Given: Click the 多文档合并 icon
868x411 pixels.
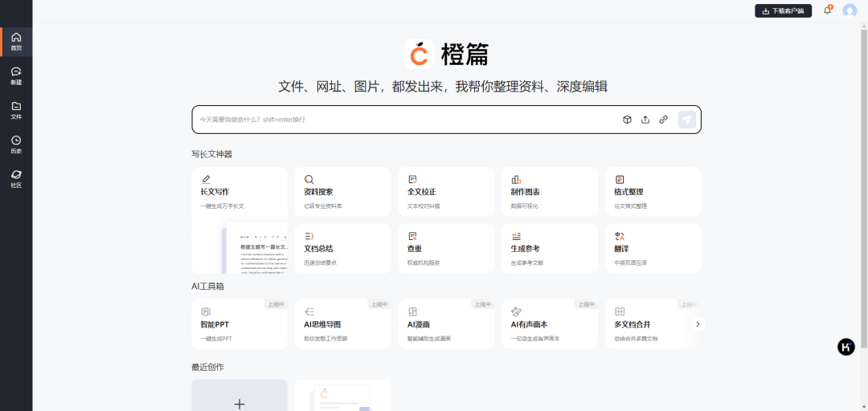Looking at the screenshot, I should [x=620, y=312].
